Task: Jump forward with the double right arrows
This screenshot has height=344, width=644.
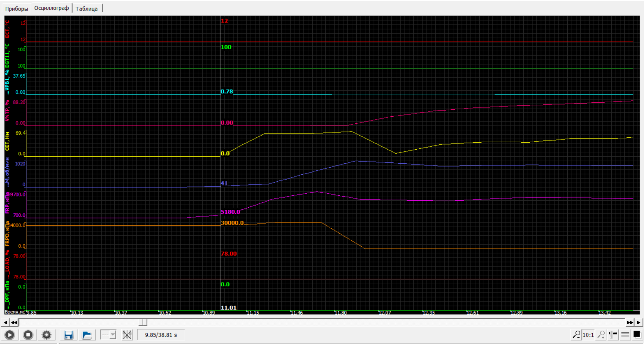Action: click(x=630, y=322)
